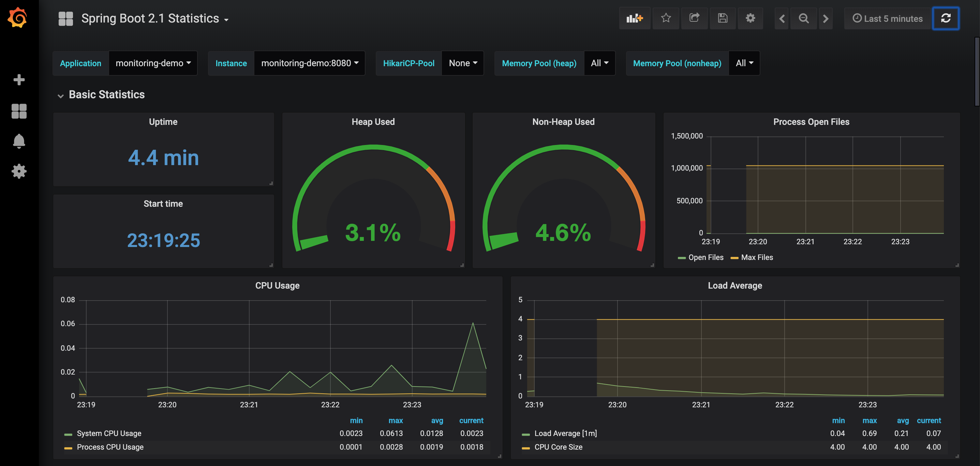The width and height of the screenshot is (980, 466).
Task: Click the Grafana home logo icon
Action: pyautogui.click(x=19, y=17)
